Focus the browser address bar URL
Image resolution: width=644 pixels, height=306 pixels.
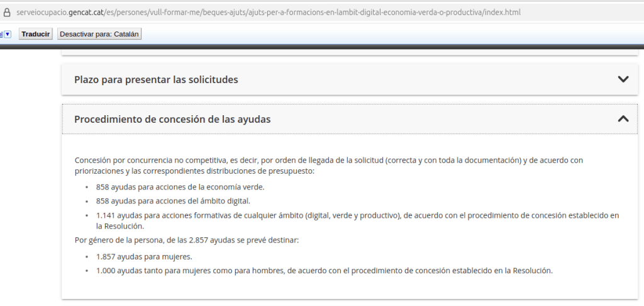pyautogui.click(x=314, y=13)
